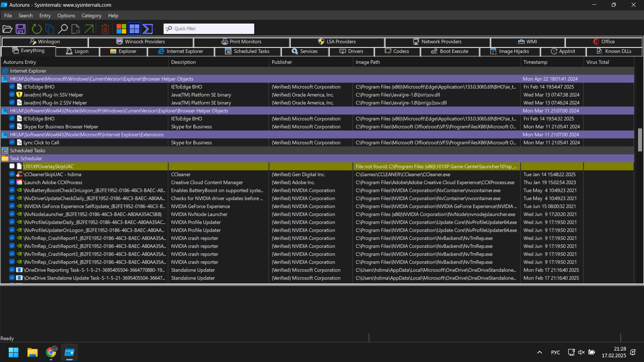The image size is (644, 362).
Task: Click the Sigma toolbar icon
Action: click(x=148, y=29)
